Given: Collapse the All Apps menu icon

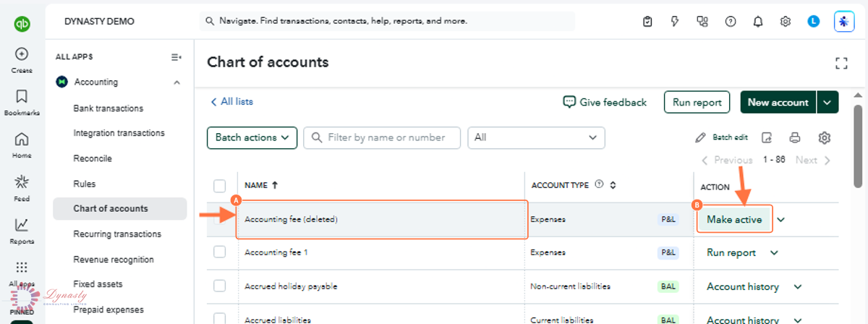Looking at the screenshot, I should 176,56.
